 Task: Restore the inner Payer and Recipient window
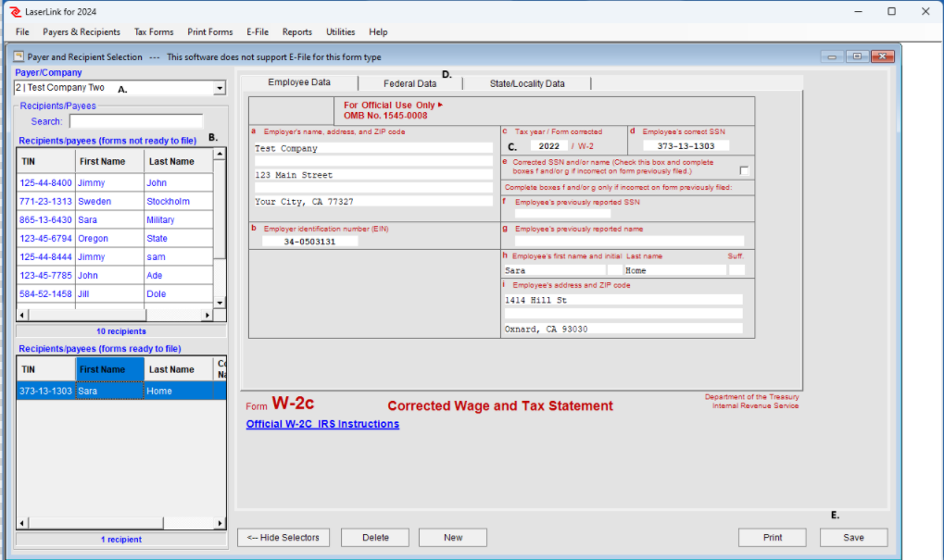857,56
